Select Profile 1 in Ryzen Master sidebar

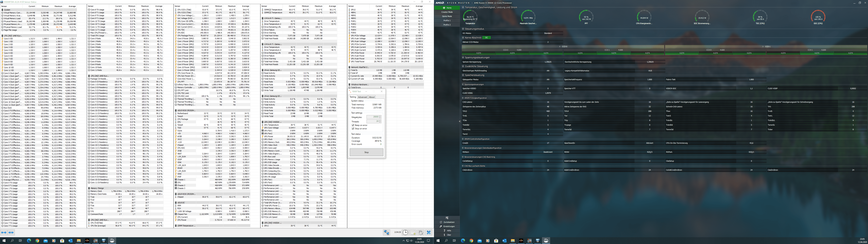tap(447, 21)
